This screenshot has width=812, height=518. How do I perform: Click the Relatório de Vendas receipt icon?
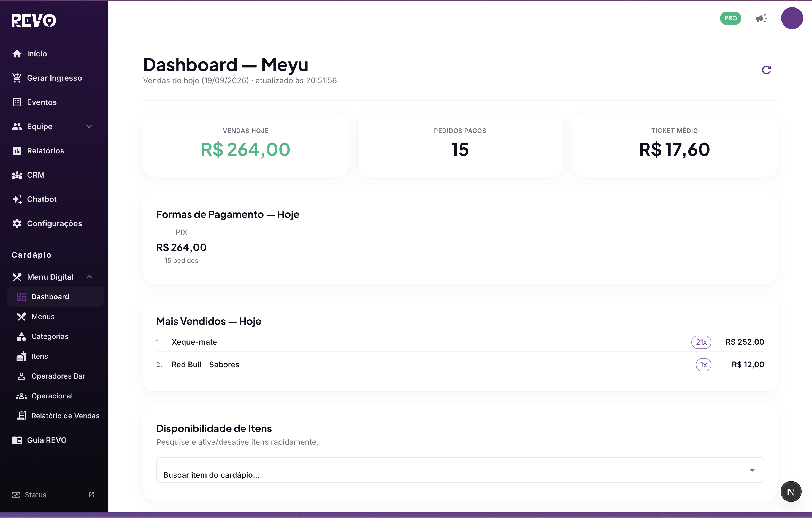pyautogui.click(x=21, y=416)
